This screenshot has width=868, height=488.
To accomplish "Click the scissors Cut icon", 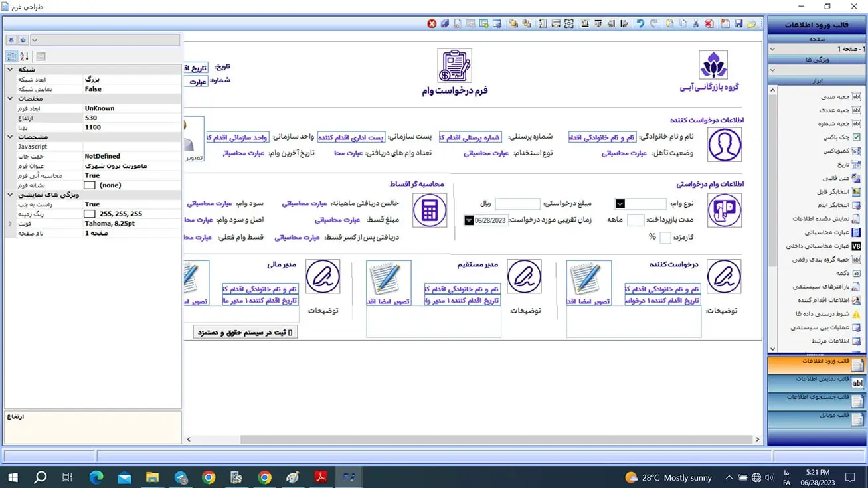I will 695,23.
